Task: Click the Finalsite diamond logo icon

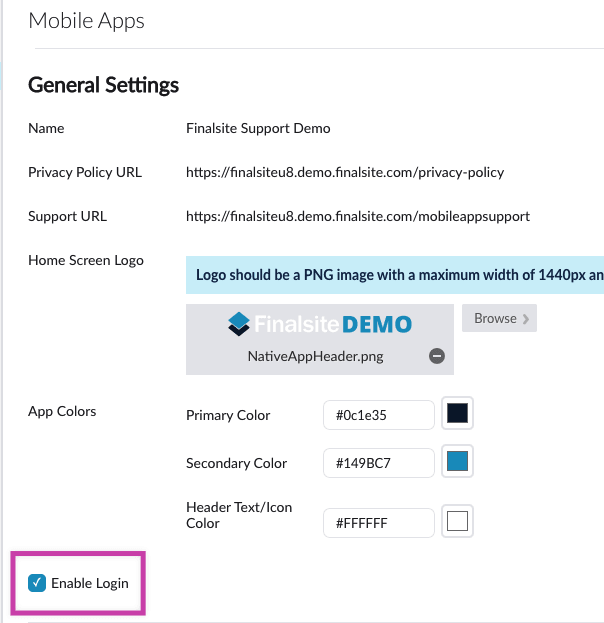Action: coord(237,324)
